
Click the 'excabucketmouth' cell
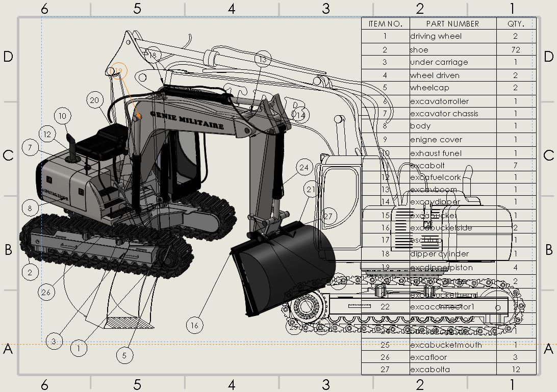(453, 345)
